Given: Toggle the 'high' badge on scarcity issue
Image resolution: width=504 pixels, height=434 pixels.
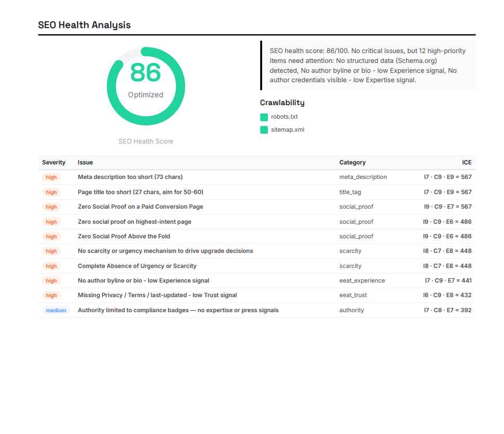Looking at the screenshot, I should coord(51,251).
